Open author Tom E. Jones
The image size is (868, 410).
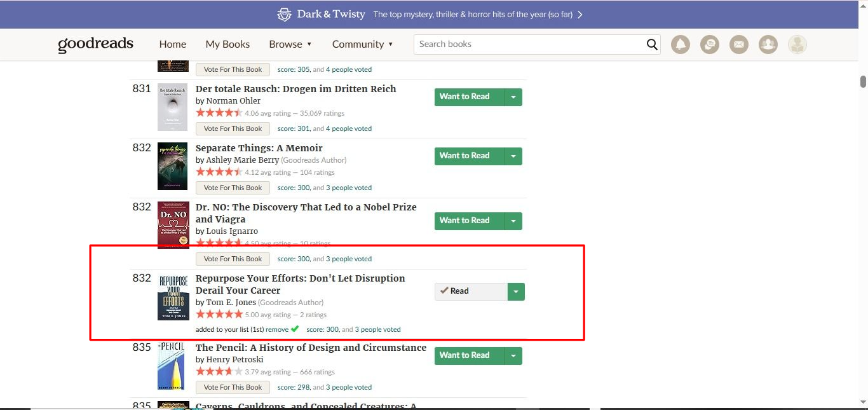click(x=231, y=302)
